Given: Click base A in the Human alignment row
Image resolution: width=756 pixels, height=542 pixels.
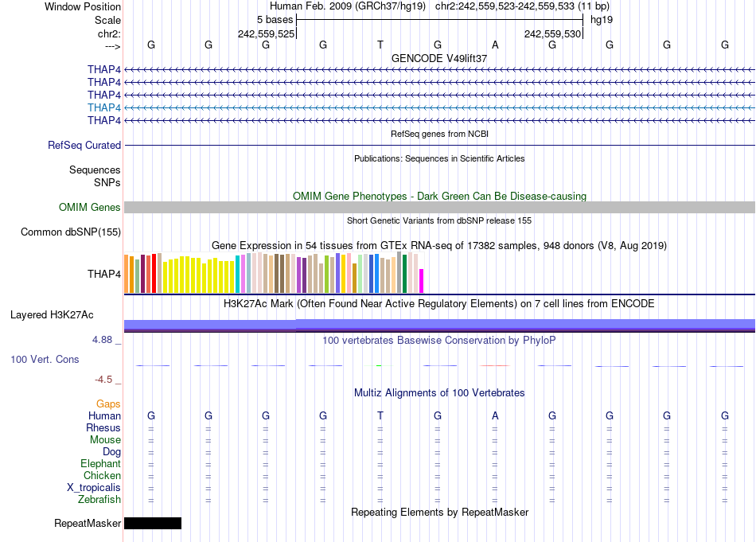Looking at the screenshot, I should pyautogui.click(x=495, y=415).
